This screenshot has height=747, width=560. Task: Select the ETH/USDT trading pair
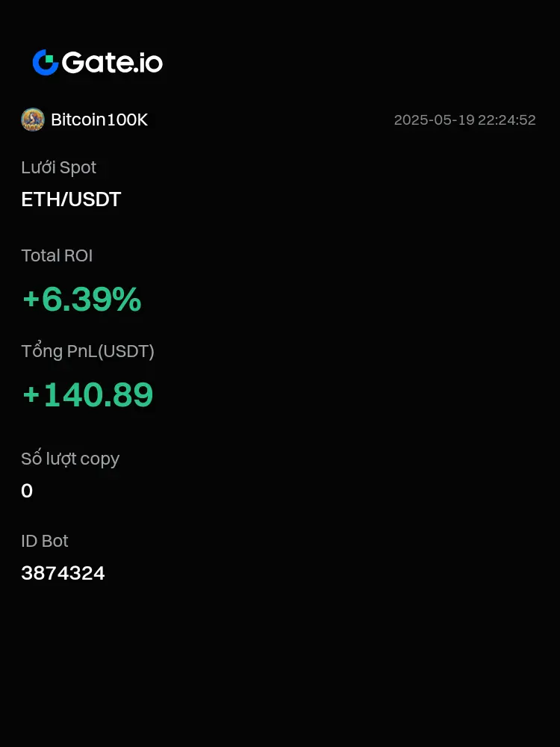pos(71,199)
